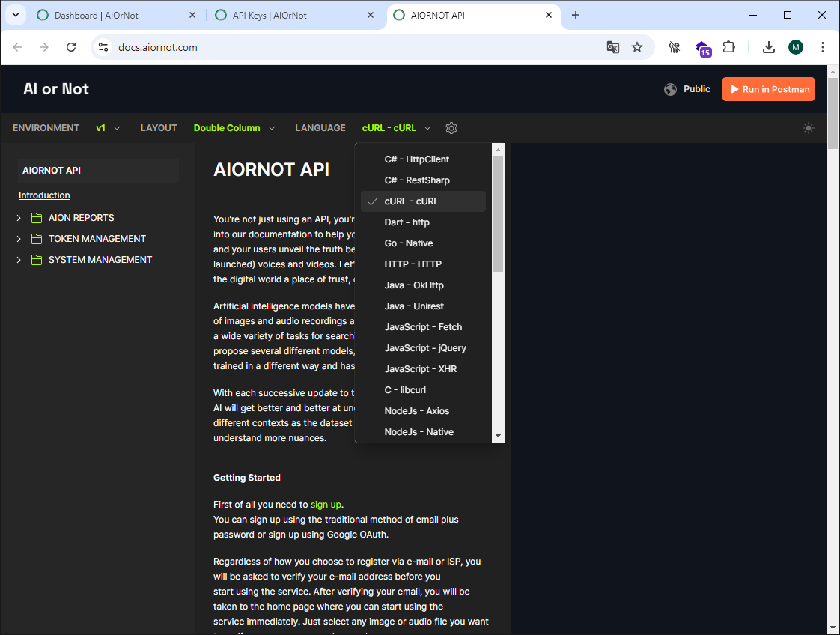Select C# - RestSharp language
The height and width of the screenshot is (635, 840).
(x=423, y=180)
